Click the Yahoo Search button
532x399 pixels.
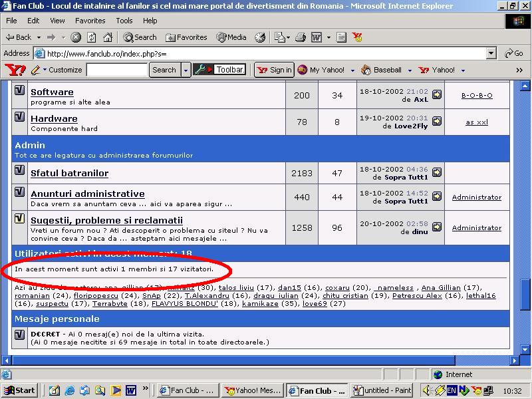164,70
